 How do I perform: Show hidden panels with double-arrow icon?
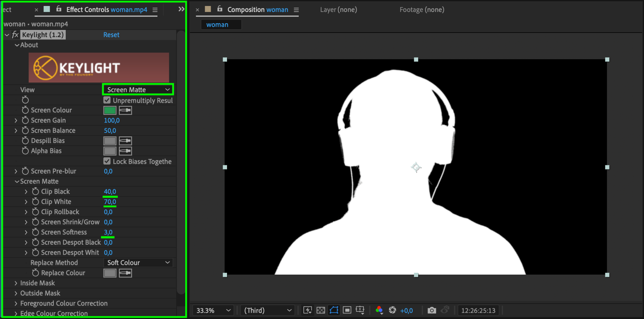[181, 9]
